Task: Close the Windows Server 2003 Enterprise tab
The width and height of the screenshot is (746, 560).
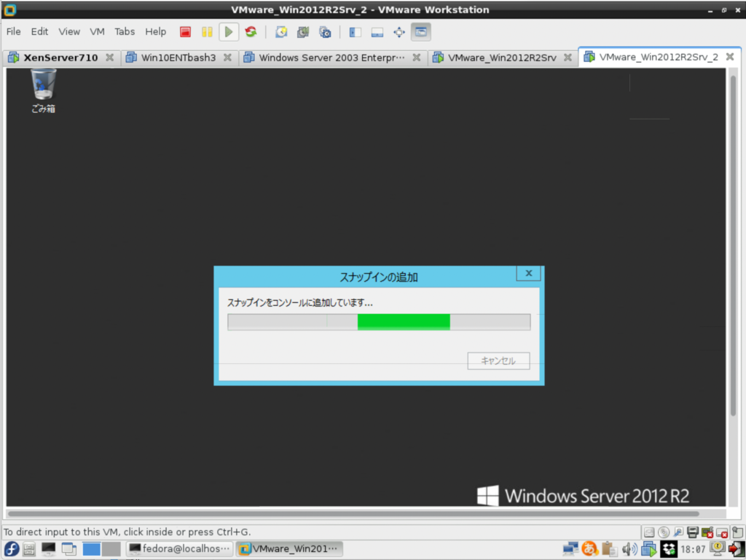Action: (416, 58)
